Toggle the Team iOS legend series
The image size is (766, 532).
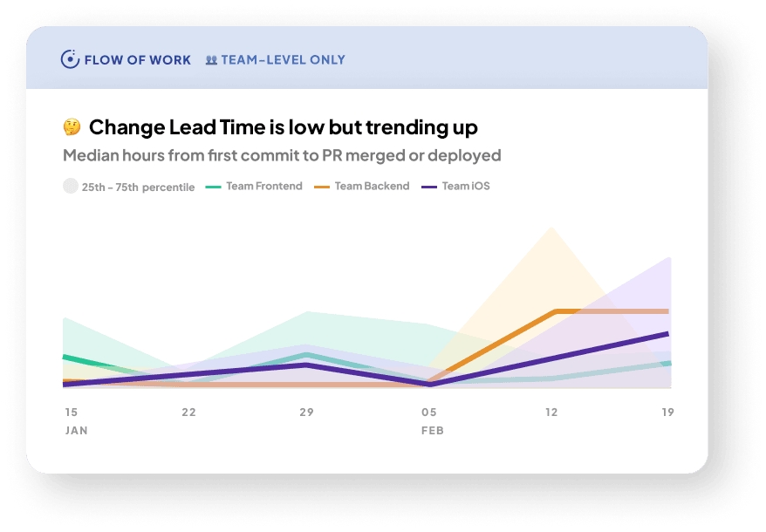tap(465, 186)
